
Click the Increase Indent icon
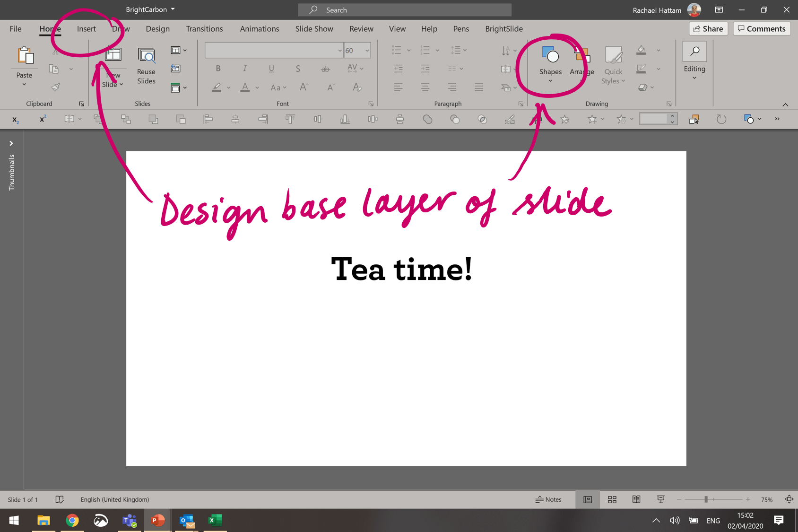425,69
